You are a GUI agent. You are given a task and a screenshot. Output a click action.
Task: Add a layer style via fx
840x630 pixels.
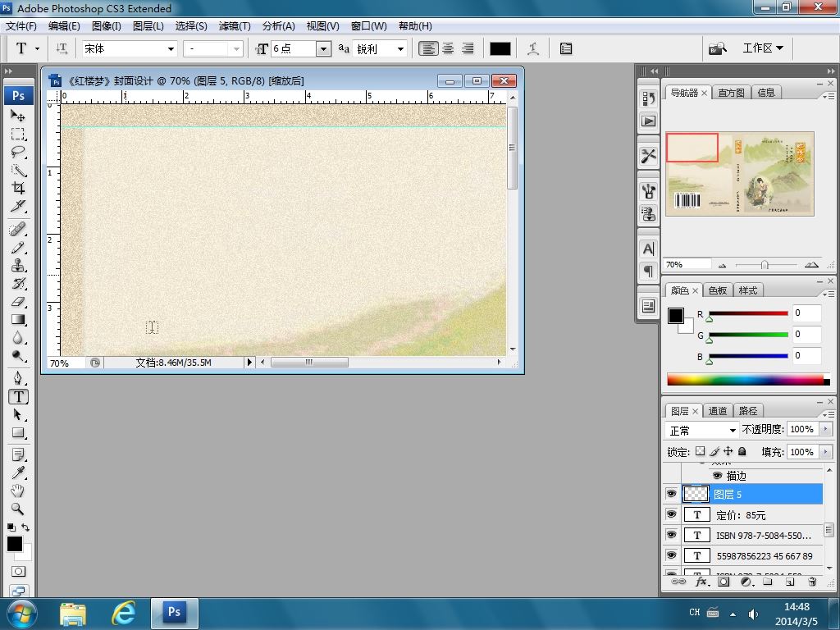click(702, 582)
